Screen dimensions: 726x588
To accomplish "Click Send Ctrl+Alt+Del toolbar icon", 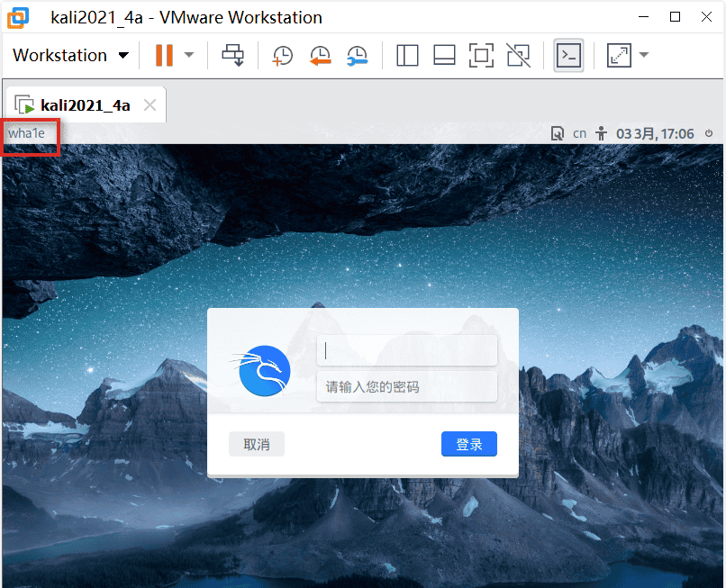I will [232, 56].
